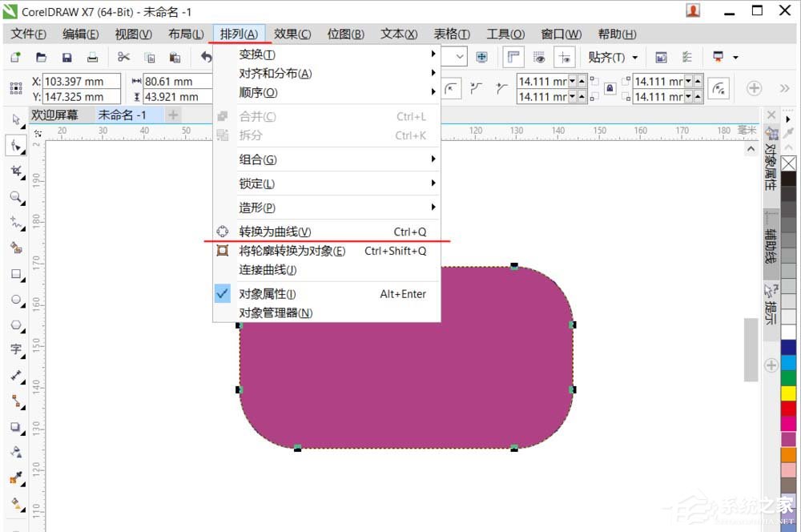
Task: Toggle the corner radius lock icon
Action: tap(610, 88)
